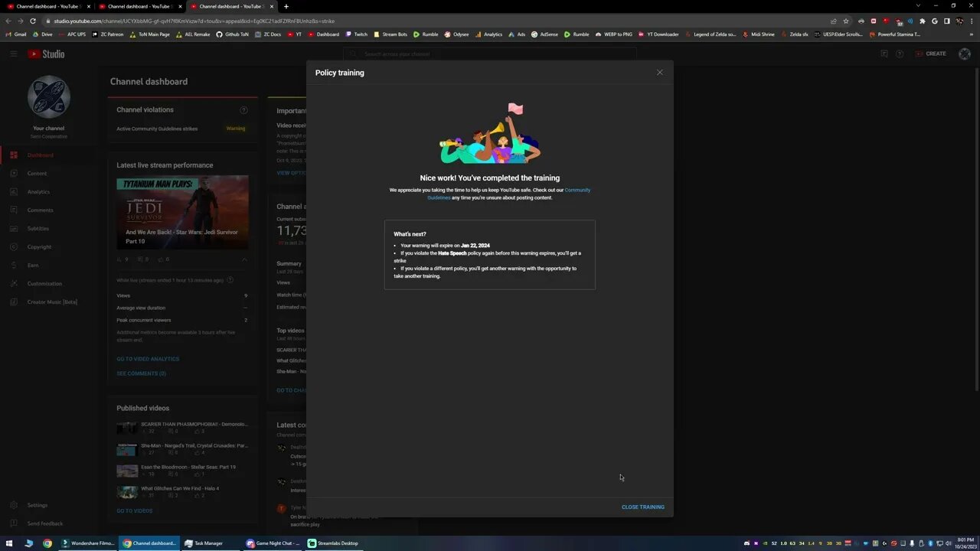
Task: Open the Community Guidelines link in dialog
Action: (509, 194)
